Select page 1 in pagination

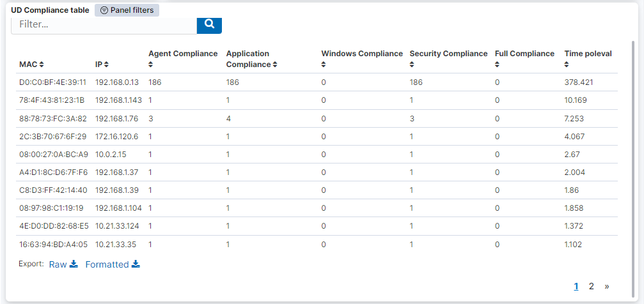point(576,286)
